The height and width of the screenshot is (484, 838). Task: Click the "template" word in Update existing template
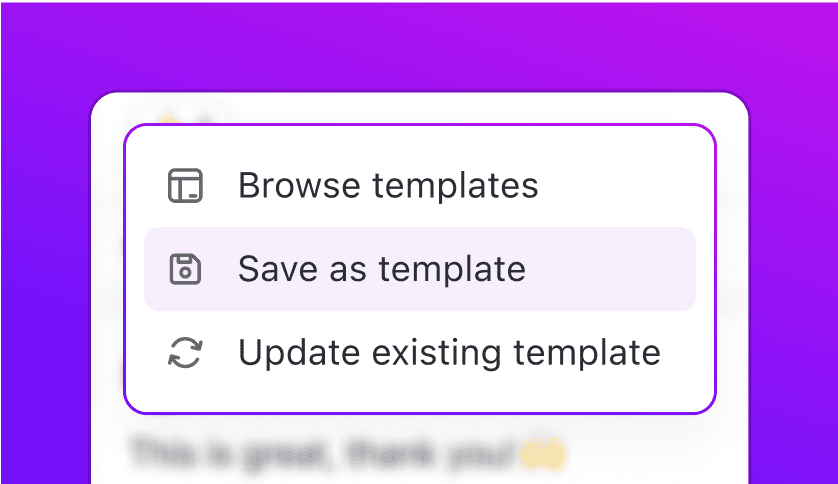coord(587,354)
